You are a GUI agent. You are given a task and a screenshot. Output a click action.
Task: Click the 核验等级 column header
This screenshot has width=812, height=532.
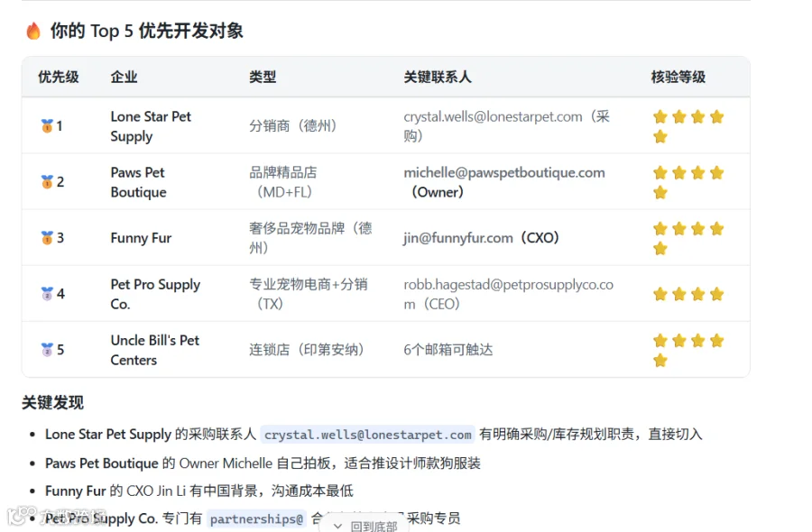(x=678, y=78)
